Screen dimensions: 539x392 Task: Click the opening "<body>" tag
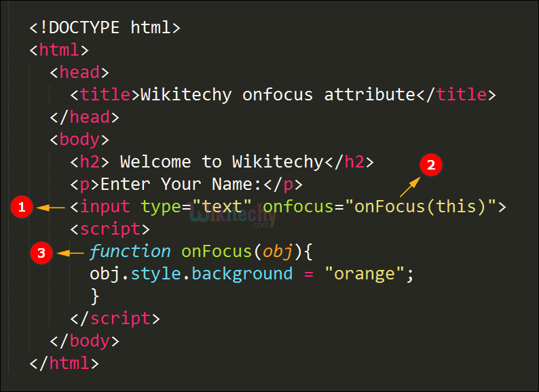pyautogui.click(x=79, y=140)
